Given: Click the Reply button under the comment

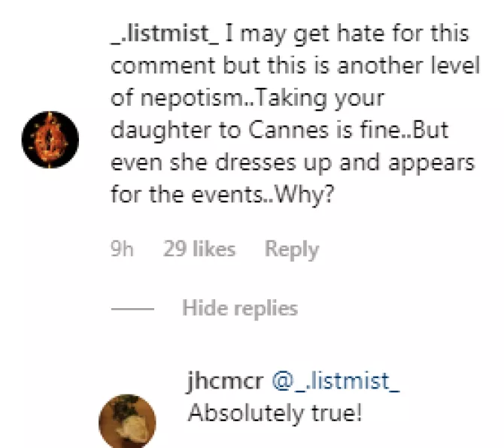Looking at the screenshot, I should coord(292,250).
